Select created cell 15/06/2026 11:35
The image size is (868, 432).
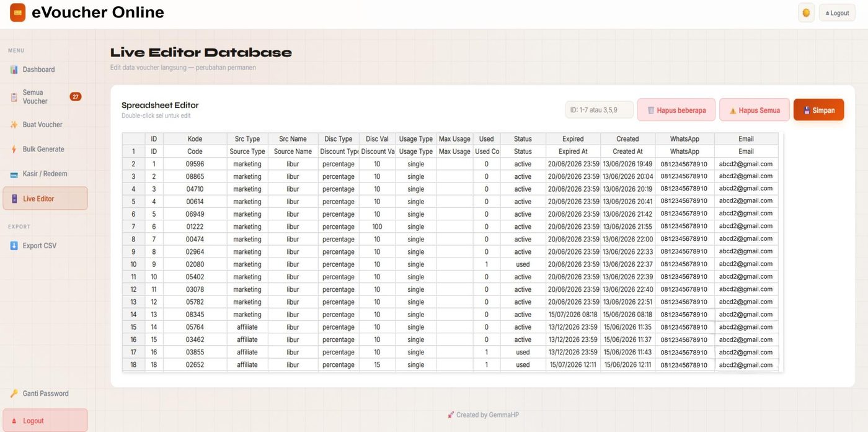click(x=627, y=327)
